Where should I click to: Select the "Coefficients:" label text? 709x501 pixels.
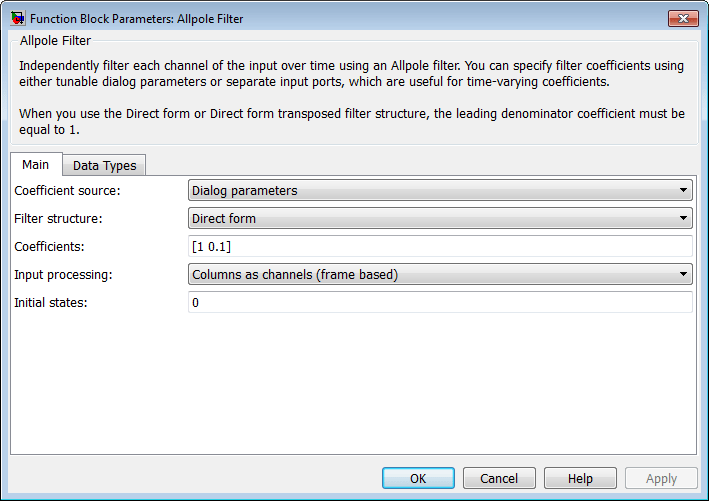click(x=49, y=246)
